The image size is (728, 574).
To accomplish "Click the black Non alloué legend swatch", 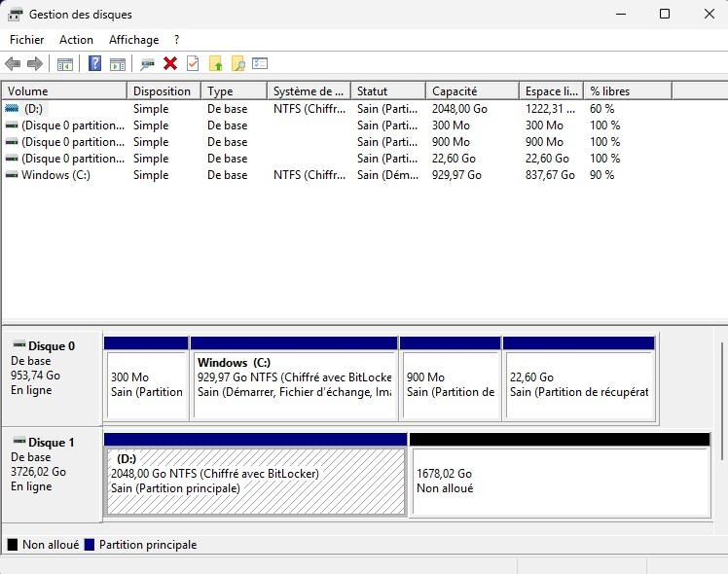I will [x=13, y=544].
